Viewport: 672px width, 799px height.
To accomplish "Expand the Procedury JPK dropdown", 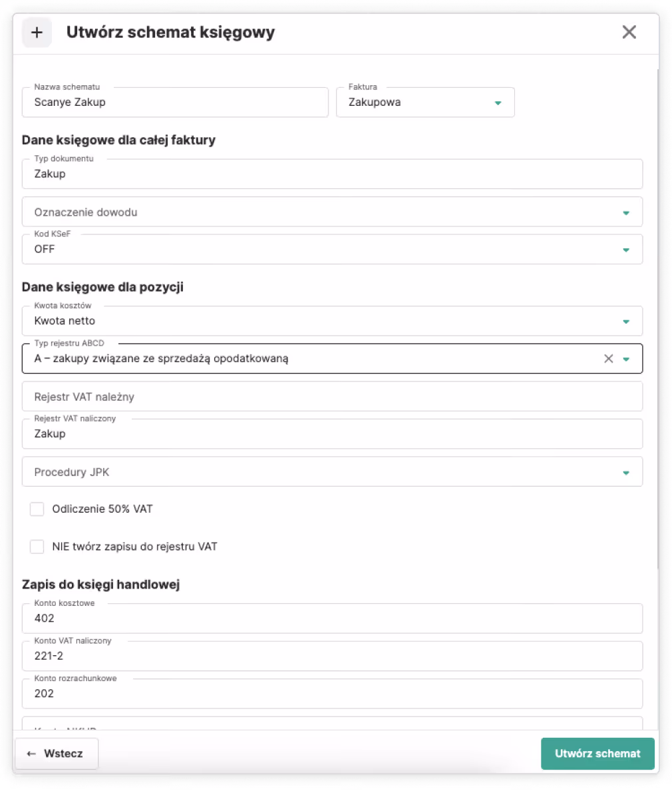I will click(x=625, y=473).
